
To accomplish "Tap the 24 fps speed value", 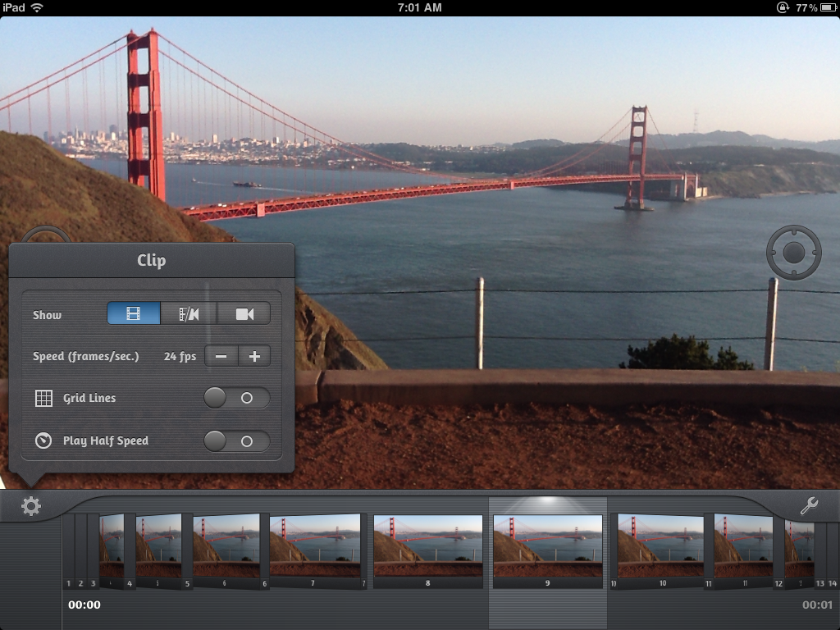I will 180,357.
